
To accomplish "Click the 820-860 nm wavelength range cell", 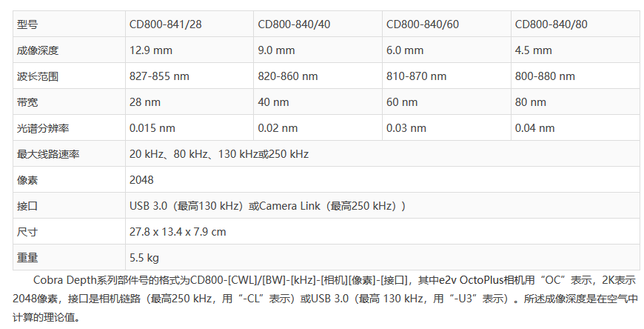I will tap(288, 76).
